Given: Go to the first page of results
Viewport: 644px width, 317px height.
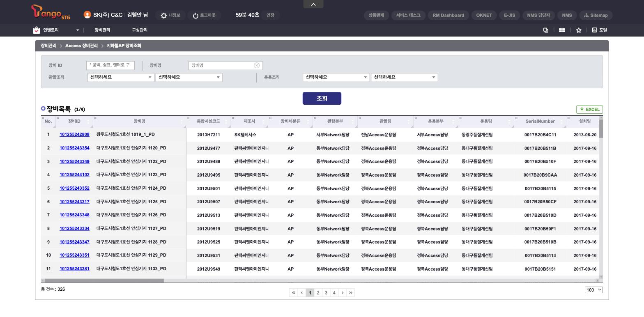Looking at the screenshot, I should [x=294, y=293].
